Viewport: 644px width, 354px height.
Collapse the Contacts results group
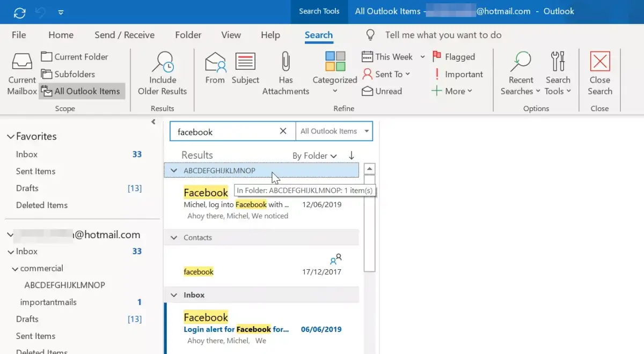[x=174, y=238]
